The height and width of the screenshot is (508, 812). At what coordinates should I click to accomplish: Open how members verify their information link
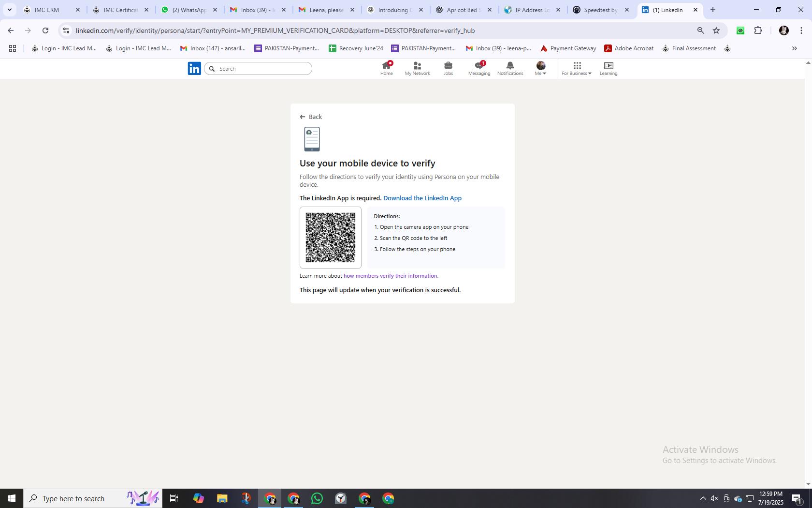pyautogui.click(x=391, y=276)
